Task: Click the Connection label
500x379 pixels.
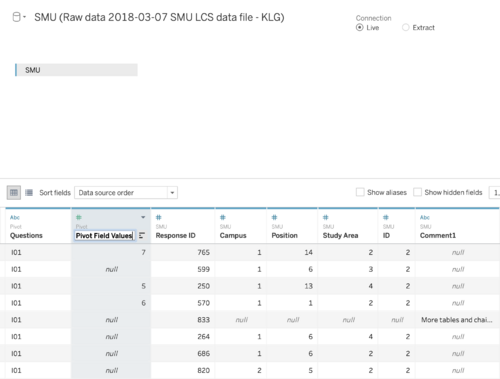Action: [x=373, y=18]
